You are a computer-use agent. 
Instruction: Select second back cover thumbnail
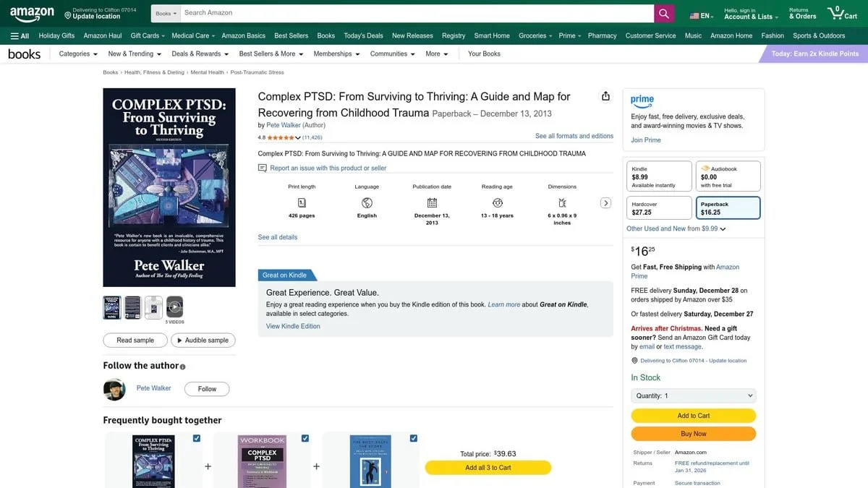point(132,307)
